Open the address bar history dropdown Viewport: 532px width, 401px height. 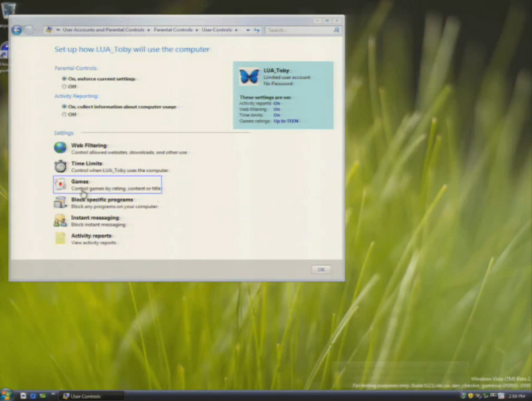click(x=248, y=30)
